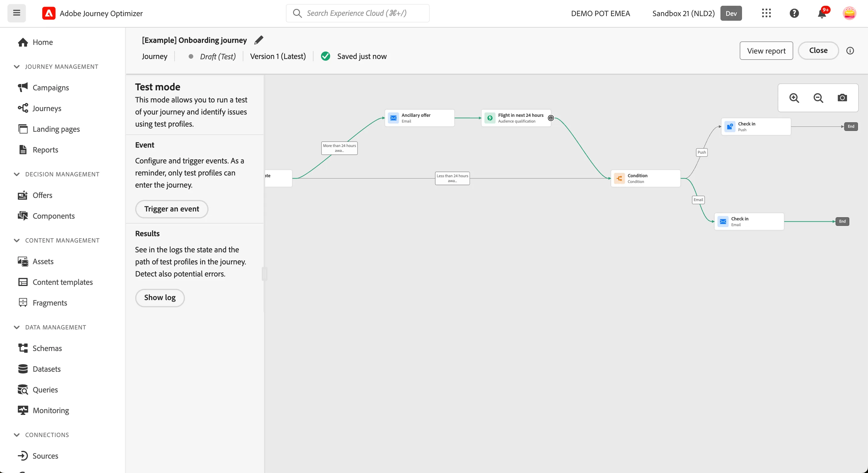Open the help question mark menu

pyautogui.click(x=794, y=13)
